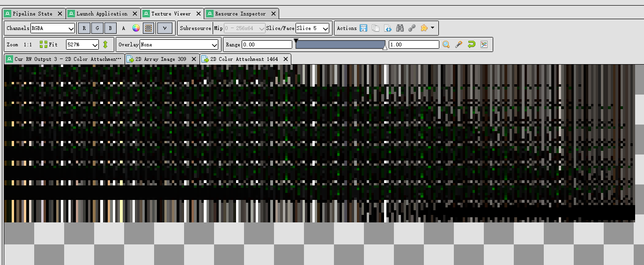Click the white point range slider handle
This screenshot has width=644, height=265.
[x=385, y=47]
